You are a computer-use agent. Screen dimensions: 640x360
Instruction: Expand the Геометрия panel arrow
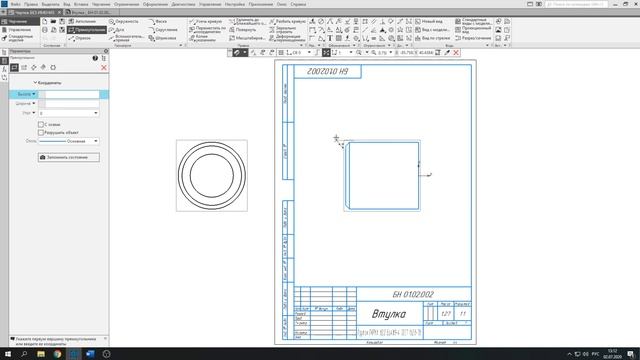181,45
